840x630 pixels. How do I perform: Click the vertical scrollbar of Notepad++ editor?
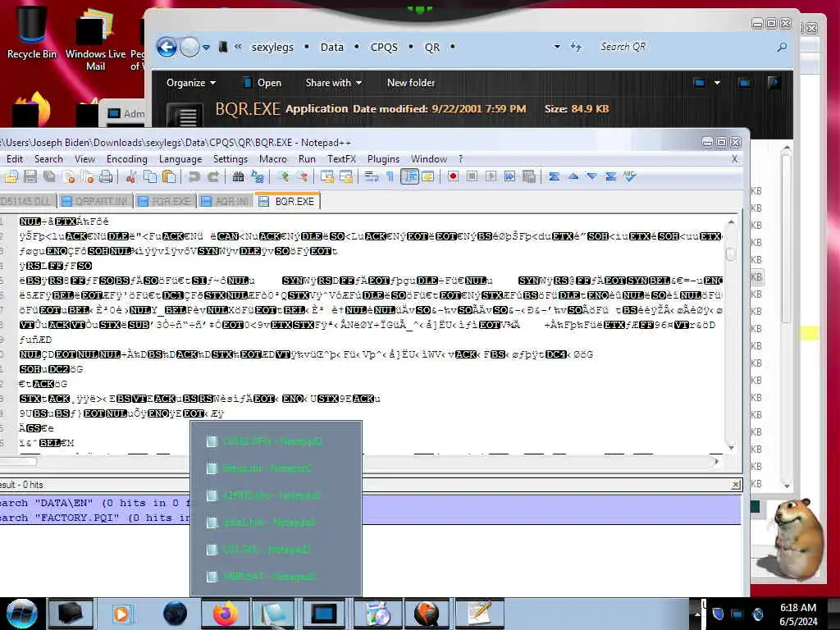(x=731, y=335)
